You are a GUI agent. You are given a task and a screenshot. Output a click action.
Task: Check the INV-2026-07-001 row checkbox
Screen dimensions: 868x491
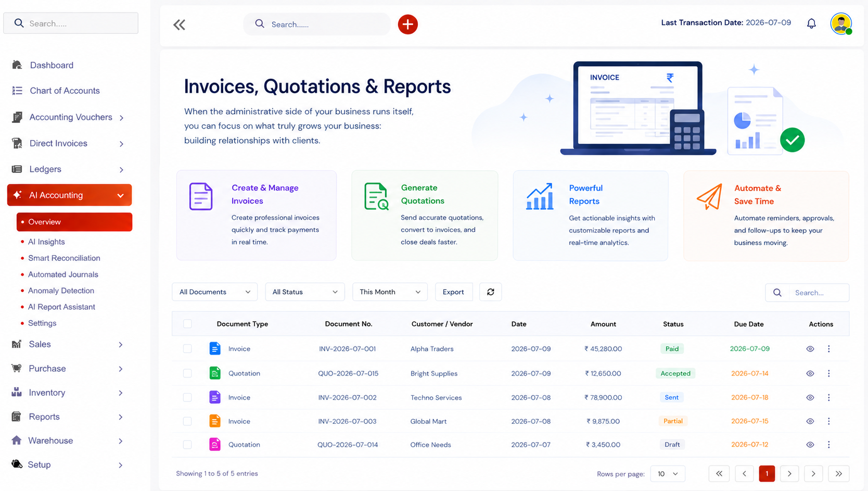tap(187, 349)
